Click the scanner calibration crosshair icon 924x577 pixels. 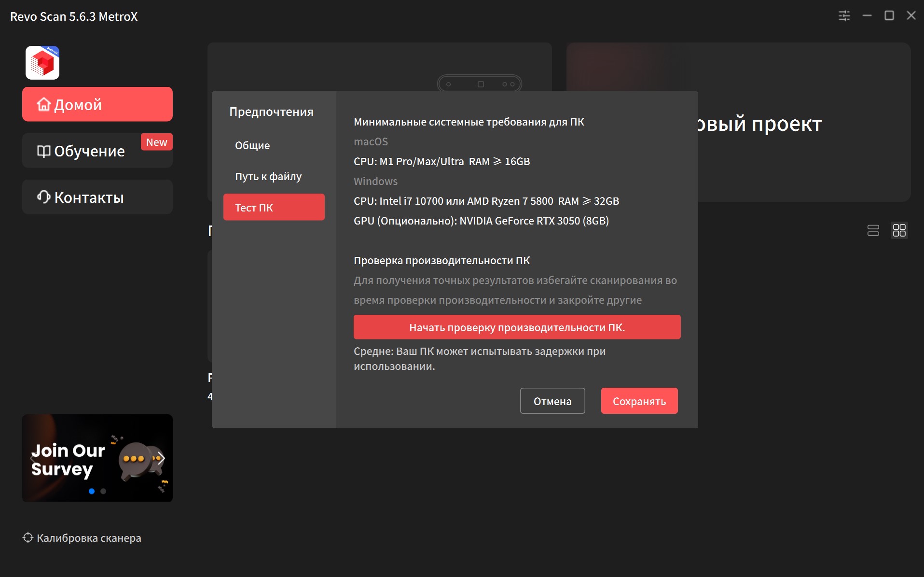tap(28, 537)
